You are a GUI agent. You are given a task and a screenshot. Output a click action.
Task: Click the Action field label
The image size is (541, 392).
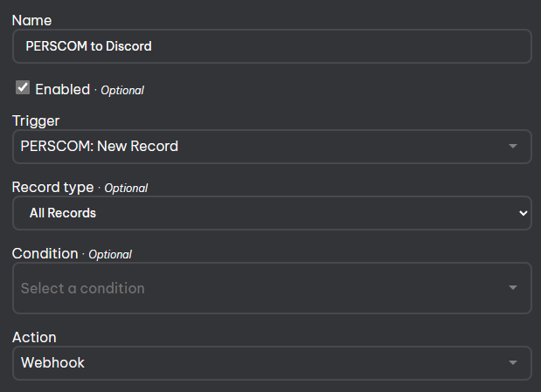(x=34, y=336)
